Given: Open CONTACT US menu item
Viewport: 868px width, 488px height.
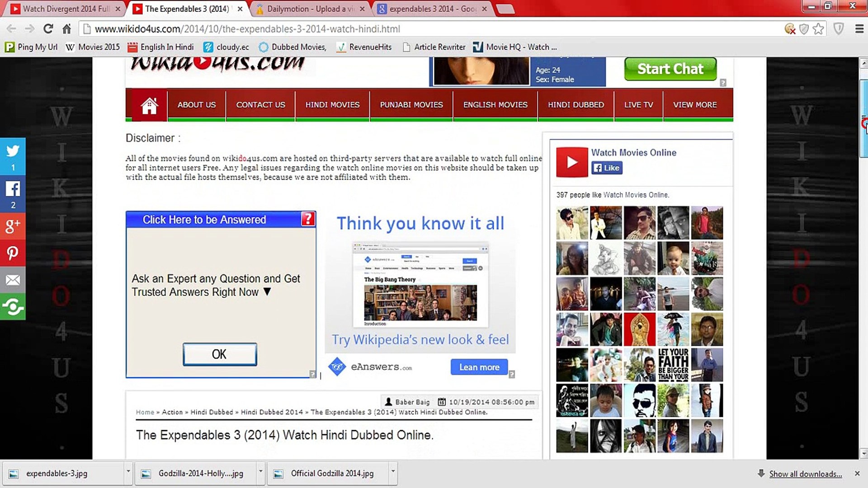Looking at the screenshot, I should [260, 105].
